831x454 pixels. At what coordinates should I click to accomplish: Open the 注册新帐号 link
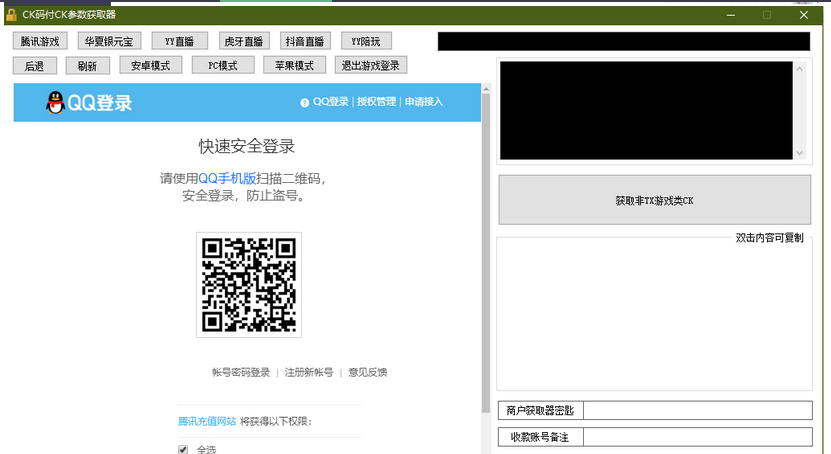click(x=309, y=372)
